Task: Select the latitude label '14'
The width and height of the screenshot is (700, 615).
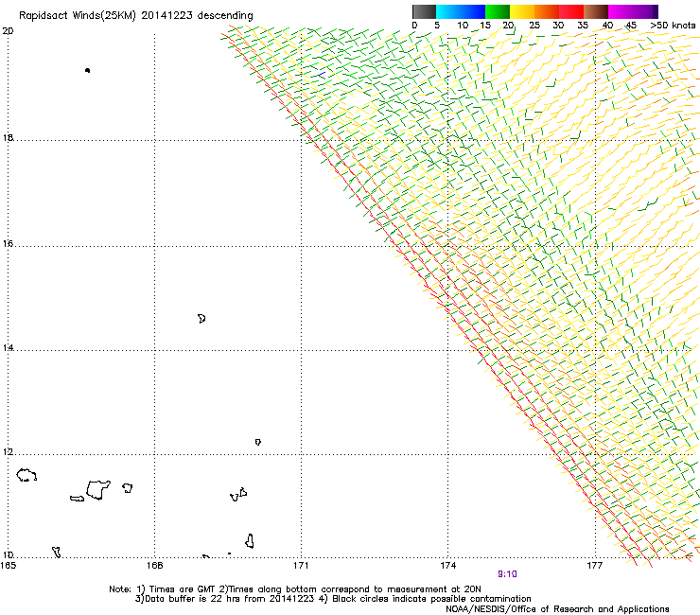Action: click(x=8, y=347)
